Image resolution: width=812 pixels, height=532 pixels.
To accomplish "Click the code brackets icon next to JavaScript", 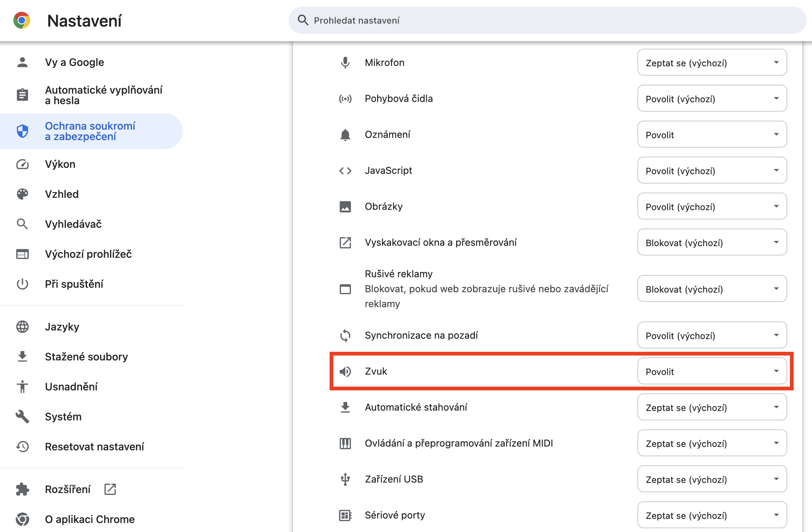I will click(x=345, y=170).
